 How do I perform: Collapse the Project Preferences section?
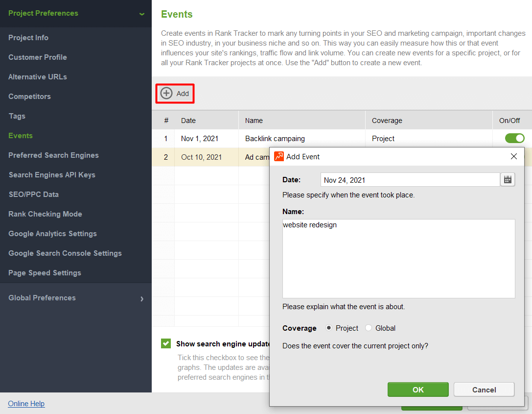click(x=141, y=13)
